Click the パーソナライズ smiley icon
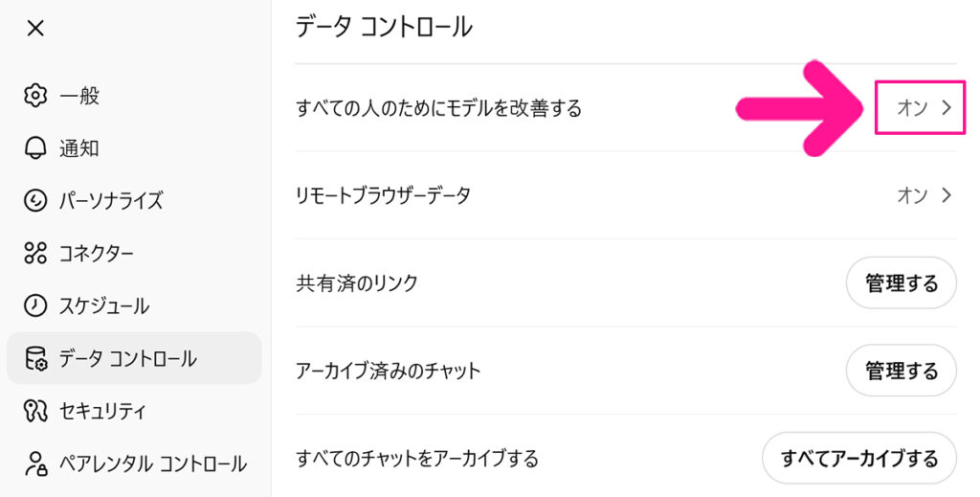The height and width of the screenshot is (497, 980). pyautogui.click(x=35, y=201)
